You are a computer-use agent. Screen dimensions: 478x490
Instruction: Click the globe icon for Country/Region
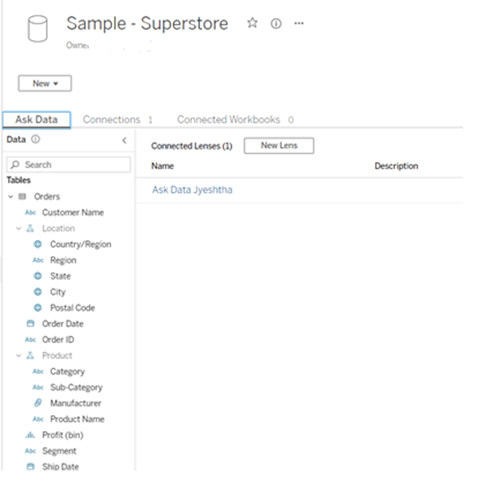tap(38, 244)
